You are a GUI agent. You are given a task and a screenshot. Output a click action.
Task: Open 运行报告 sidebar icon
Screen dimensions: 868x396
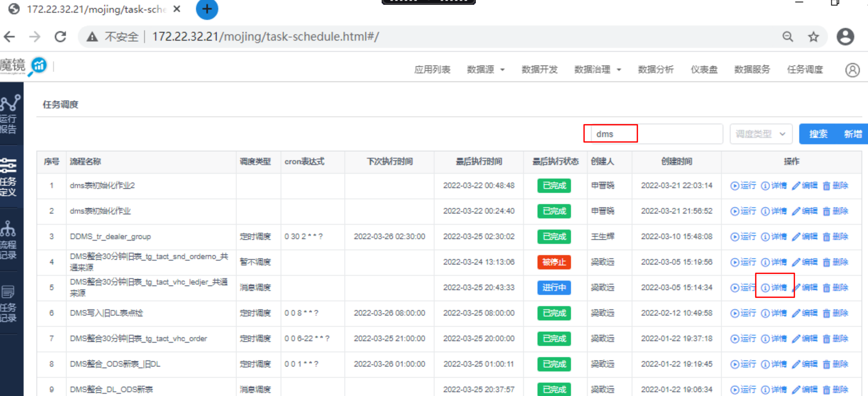(10, 114)
